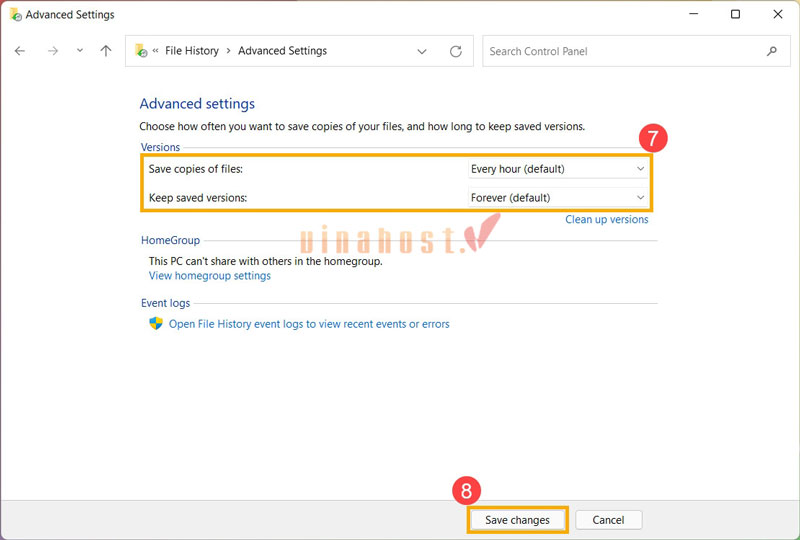Click the Forward navigation arrow
The image size is (800, 540).
52,51
